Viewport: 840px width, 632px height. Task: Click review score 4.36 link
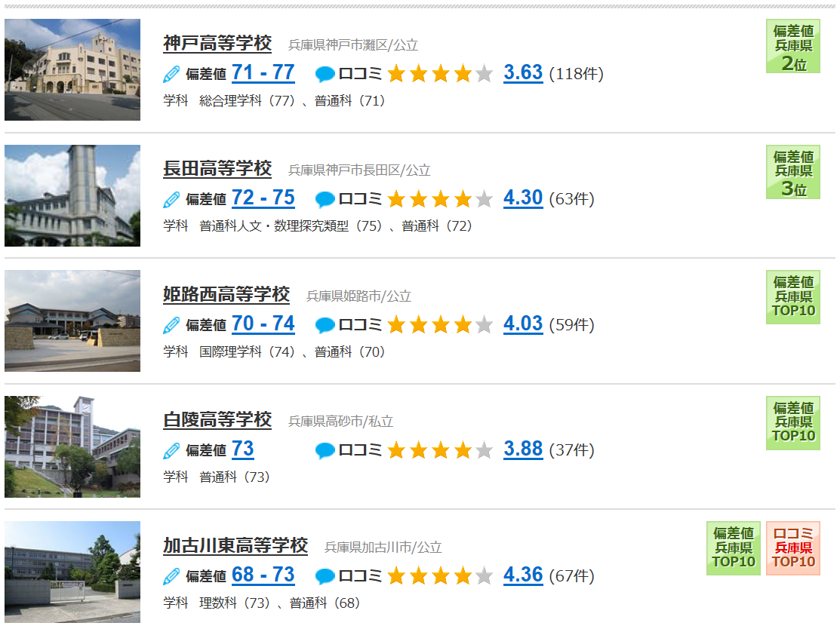523,575
